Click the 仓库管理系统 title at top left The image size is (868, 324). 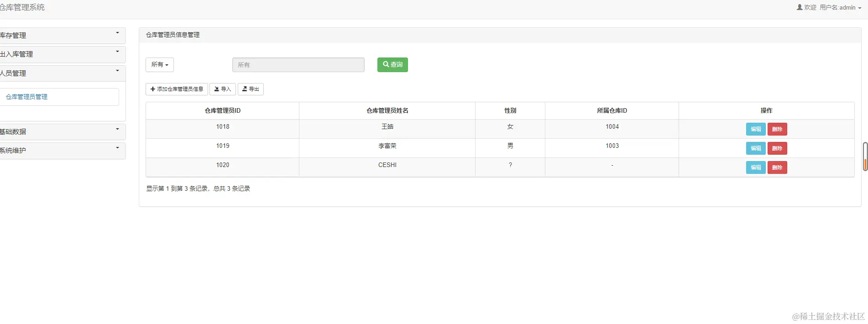(22, 7)
